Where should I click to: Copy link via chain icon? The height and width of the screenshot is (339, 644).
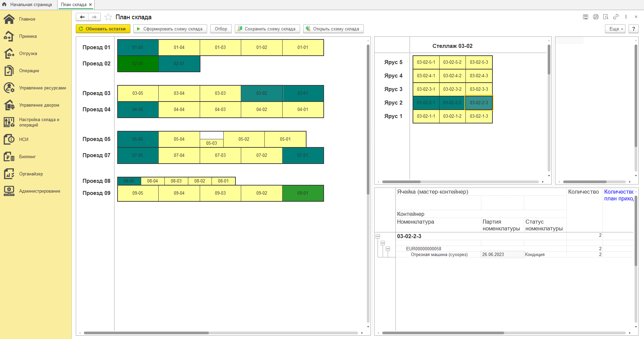click(616, 17)
